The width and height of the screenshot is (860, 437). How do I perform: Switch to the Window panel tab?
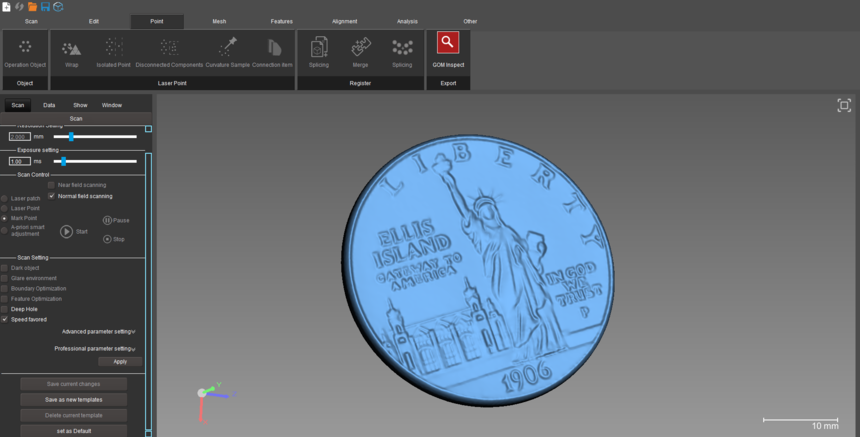pos(112,105)
